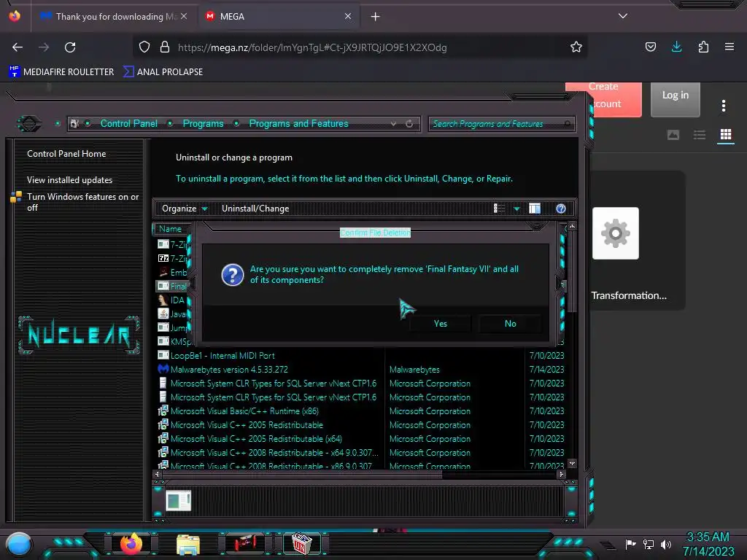Select Microsoft Visual C++ 2005 Redistributable (x64)
This screenshot has width=747, height=560.
[x=256, y=438]
